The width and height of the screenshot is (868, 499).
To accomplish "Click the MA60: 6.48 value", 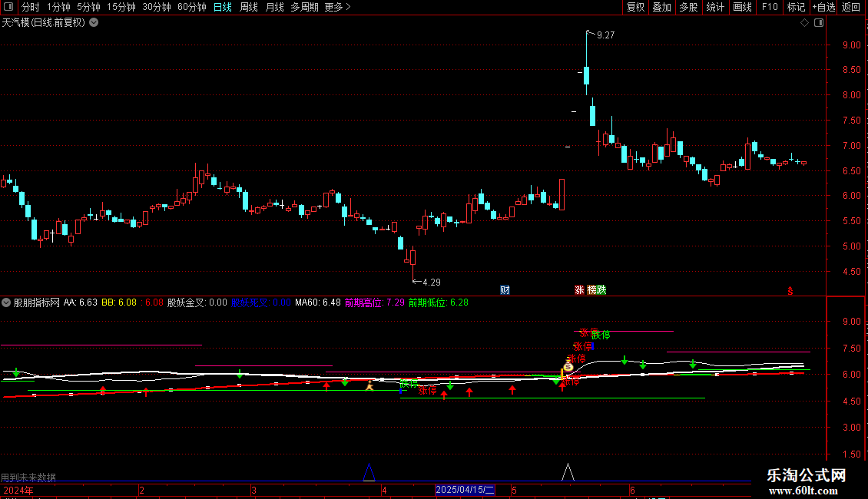I will [x=318, y=302].
